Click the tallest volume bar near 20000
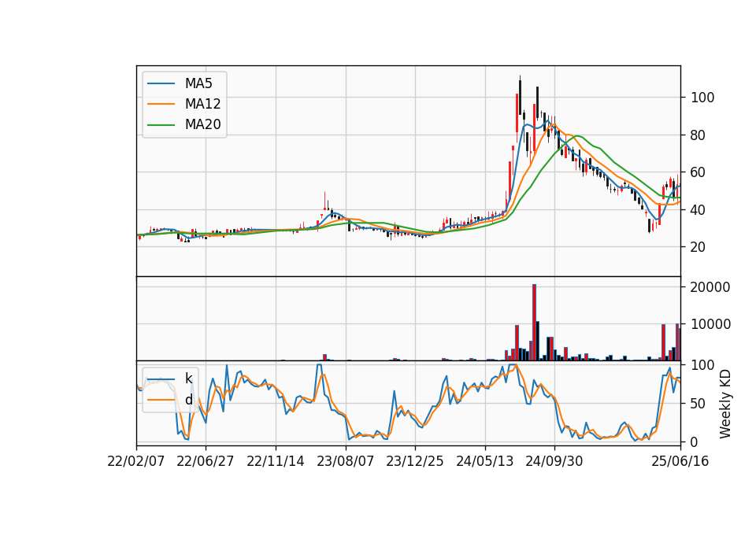Image resolution: width=756 pixels, height=543 pixels. (534, 323)
